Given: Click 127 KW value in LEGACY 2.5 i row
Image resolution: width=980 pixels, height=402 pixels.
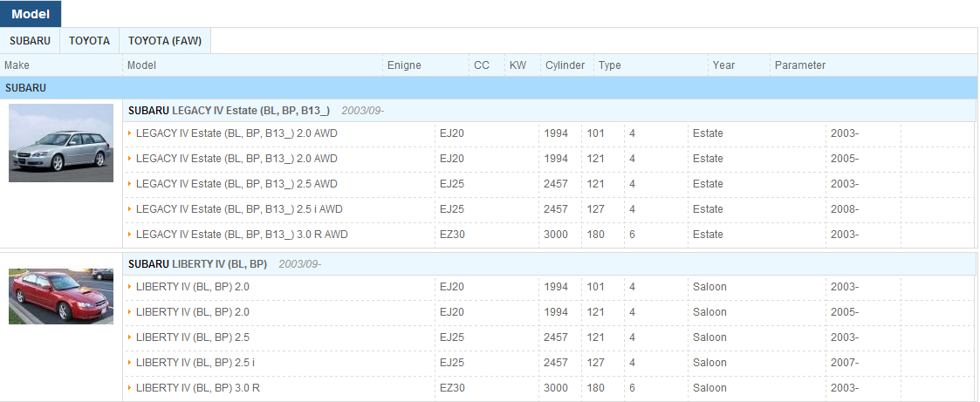Looking at the screenshot, I should 596,209.
